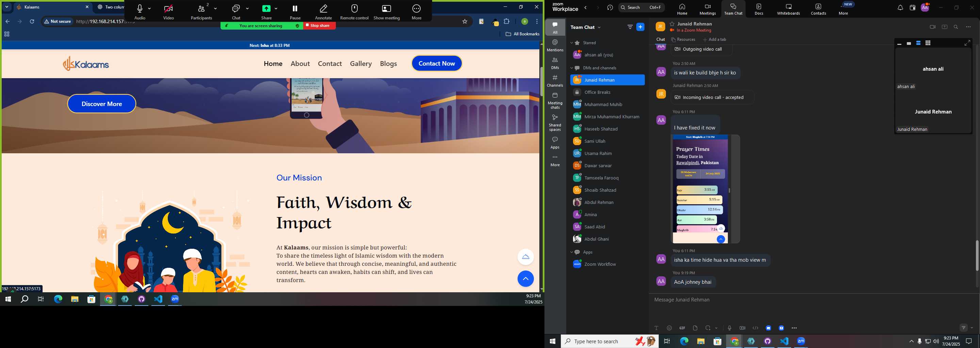Reload the Kalaams page in Chrome
Screen dimensions: 980x348
pos(32,22)
